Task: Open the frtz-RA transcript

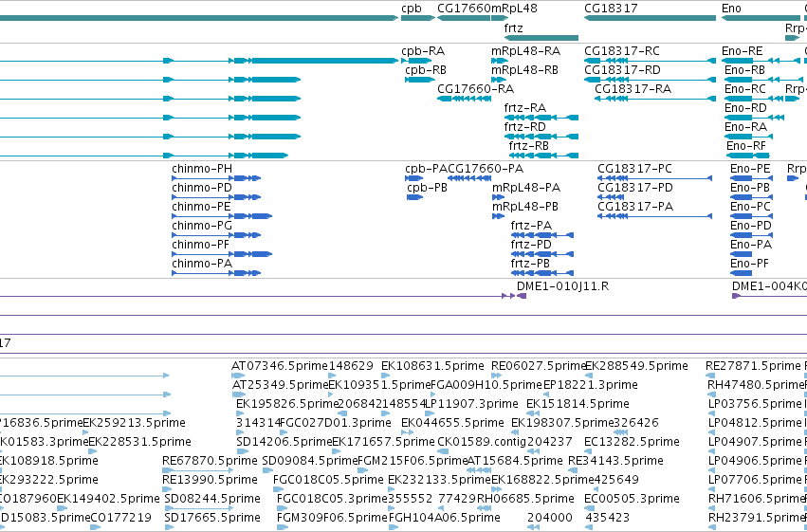Action: [x=541, y=118]
